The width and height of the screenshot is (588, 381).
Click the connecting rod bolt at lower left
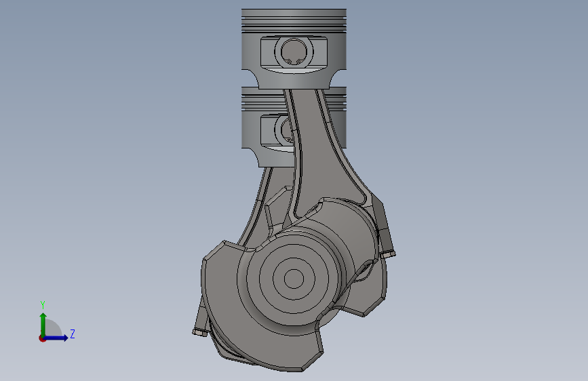200,332
